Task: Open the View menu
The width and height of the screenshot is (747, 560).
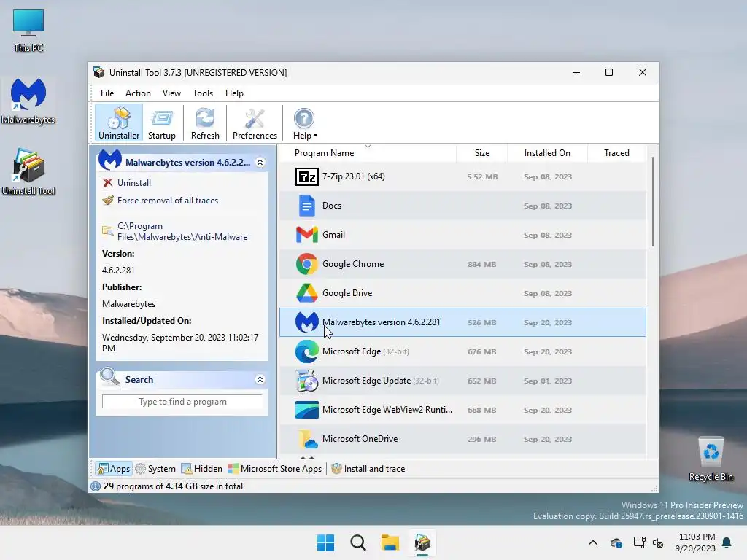Action: (x=171, y=93)
